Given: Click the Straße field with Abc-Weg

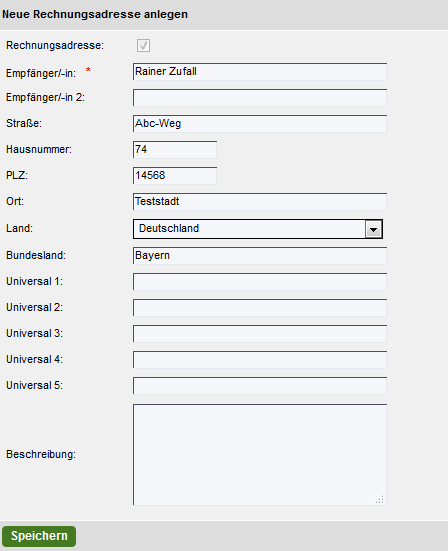Looking at the screenshot, I should pyautogui.click(x=260, y=124).
